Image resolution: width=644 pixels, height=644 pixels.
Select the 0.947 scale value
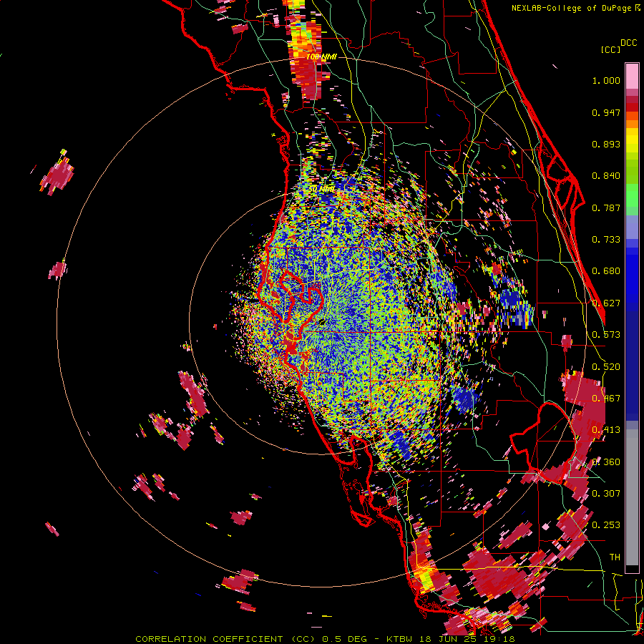click(x=606, y=112)
